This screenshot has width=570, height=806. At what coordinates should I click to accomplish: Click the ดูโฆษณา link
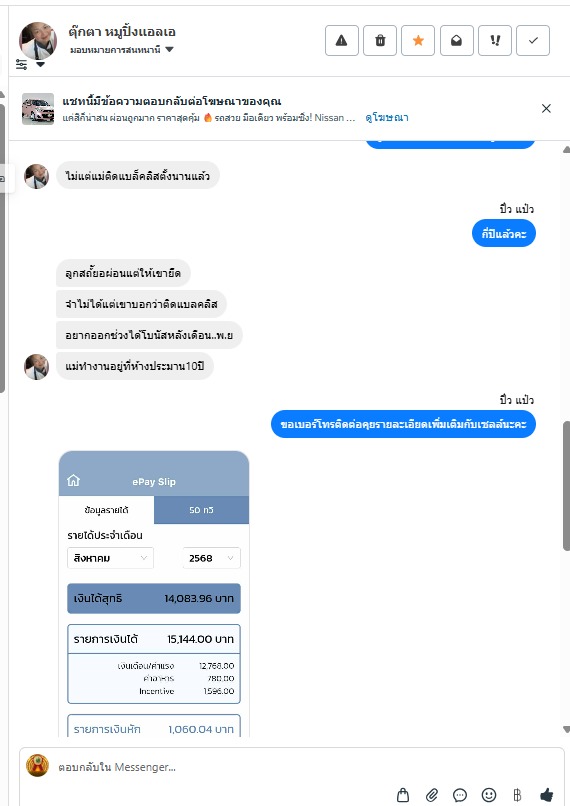[387, 118]
